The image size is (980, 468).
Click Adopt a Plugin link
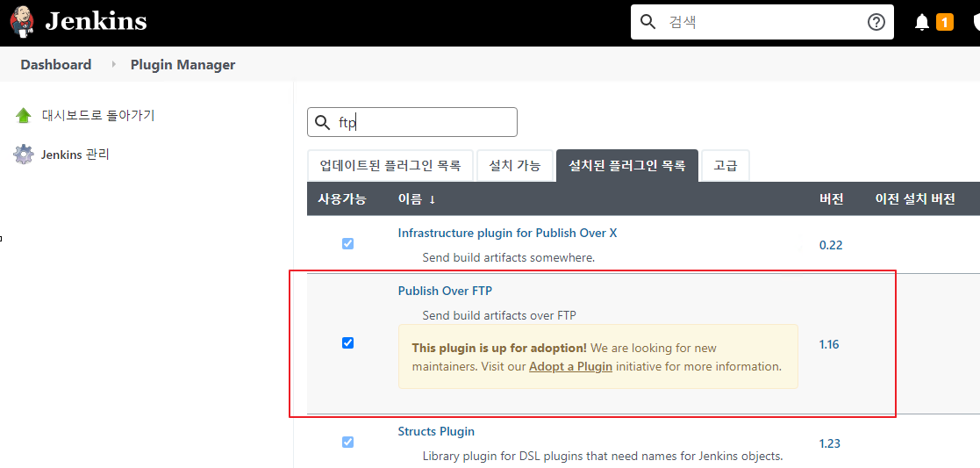570,367
